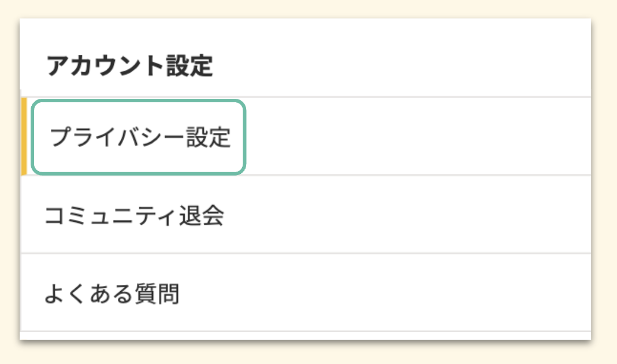Viewport: 617px width, 364px height.
Task: Go to privacy settings (プライバシー設定)
Action: (140, 138)
